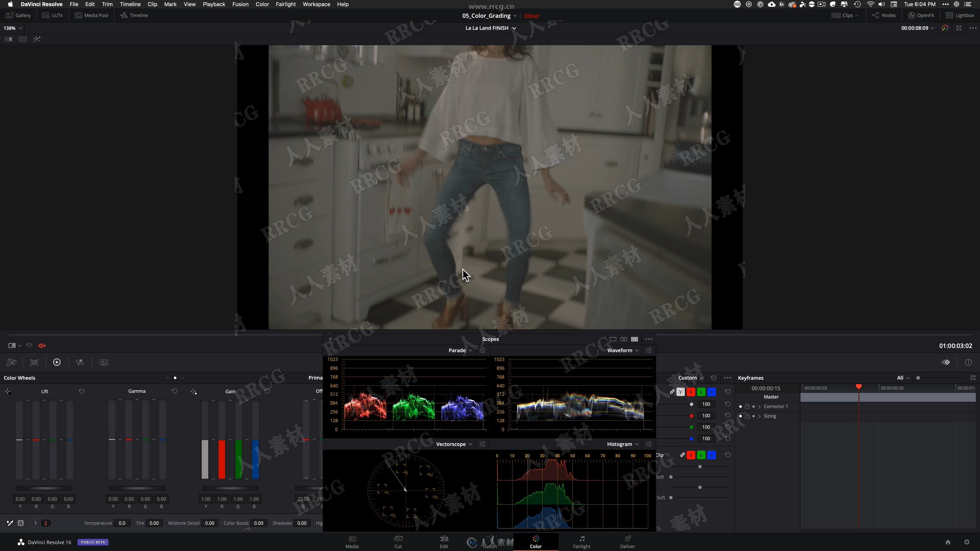
Task: Open Waveform scope settings icon
Action: pos(649,350)
